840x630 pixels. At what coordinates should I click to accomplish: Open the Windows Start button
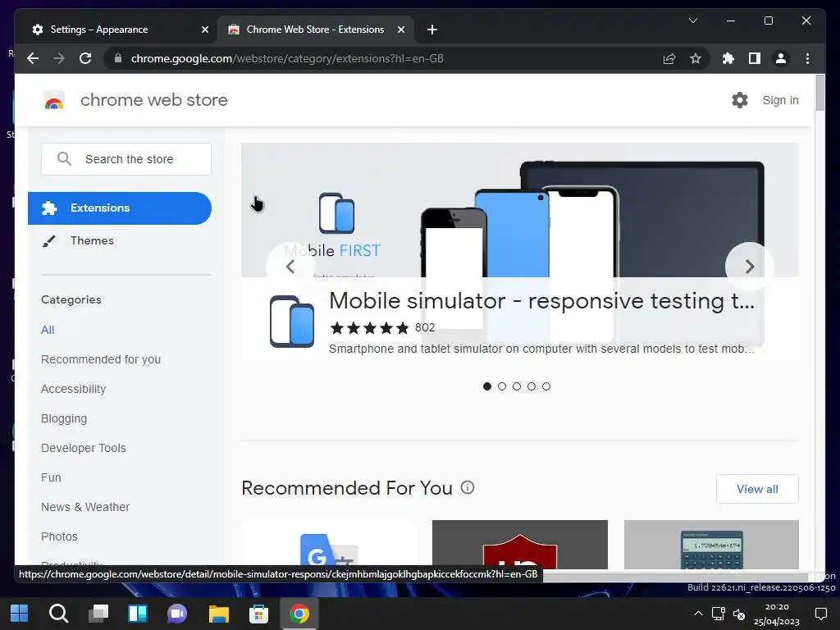[x=20, y=614]
